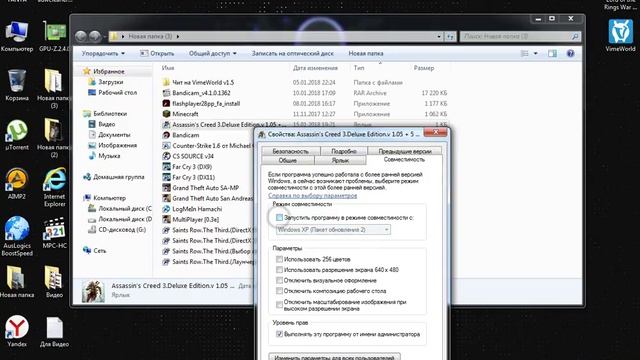Uncheck the run as administrator checkbox
The height and width of the screenshot is (360, 640).
click(x=279, y=334)
